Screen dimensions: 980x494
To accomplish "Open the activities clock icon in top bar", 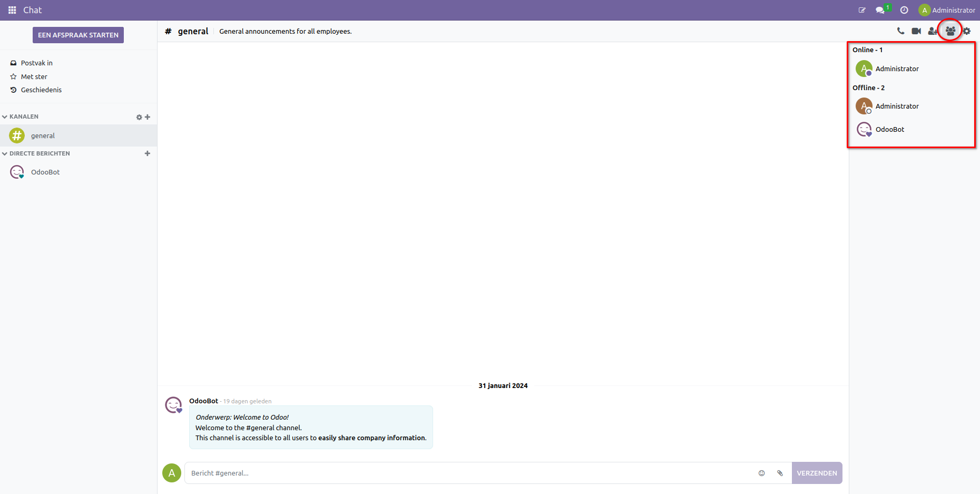I will pos(904,9).
